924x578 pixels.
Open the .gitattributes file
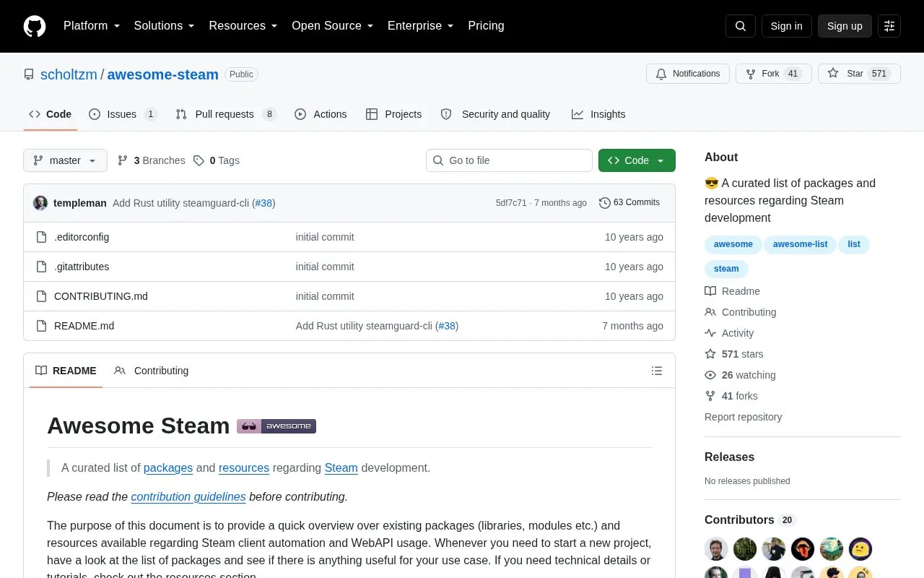[82, 267]
